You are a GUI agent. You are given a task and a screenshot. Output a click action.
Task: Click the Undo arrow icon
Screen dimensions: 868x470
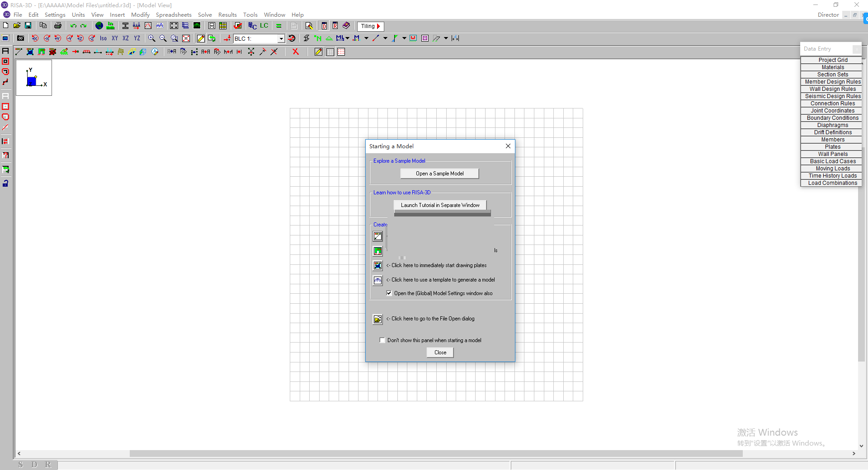click(x=73, y=26)
